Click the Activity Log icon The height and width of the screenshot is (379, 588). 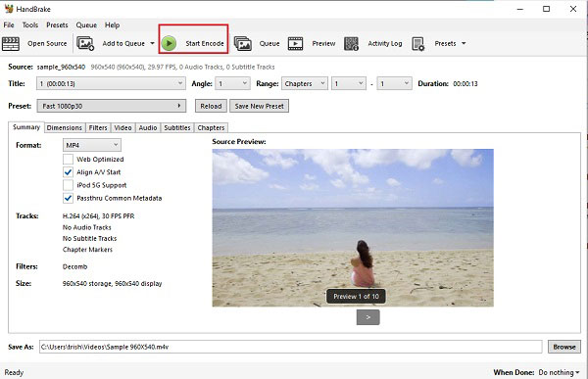(352, 43)
